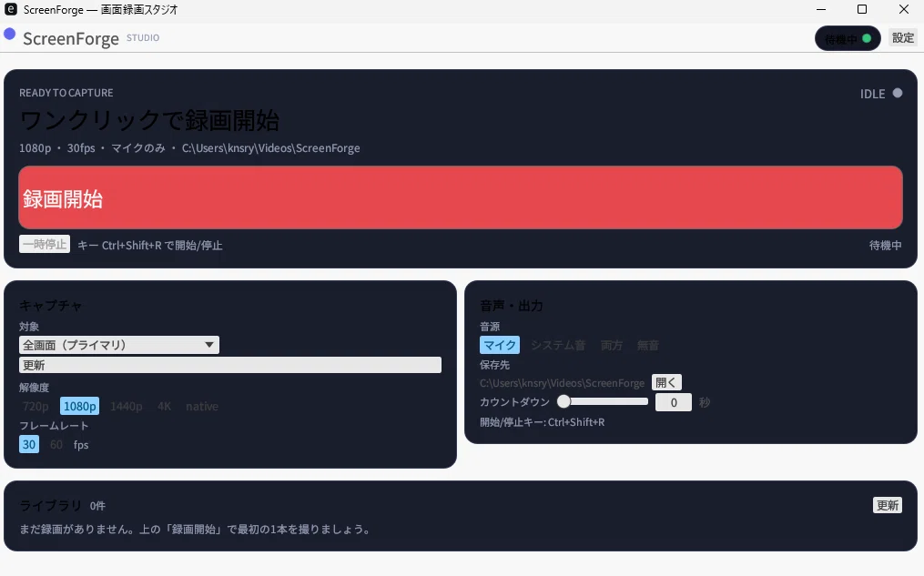Click the キャプチャ panel heading
924x576 pixels.
click(x=51, y=305)
